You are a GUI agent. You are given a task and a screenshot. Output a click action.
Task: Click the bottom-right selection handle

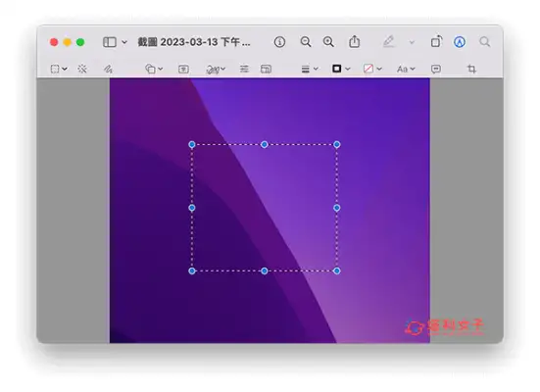[x=337, y=271]
